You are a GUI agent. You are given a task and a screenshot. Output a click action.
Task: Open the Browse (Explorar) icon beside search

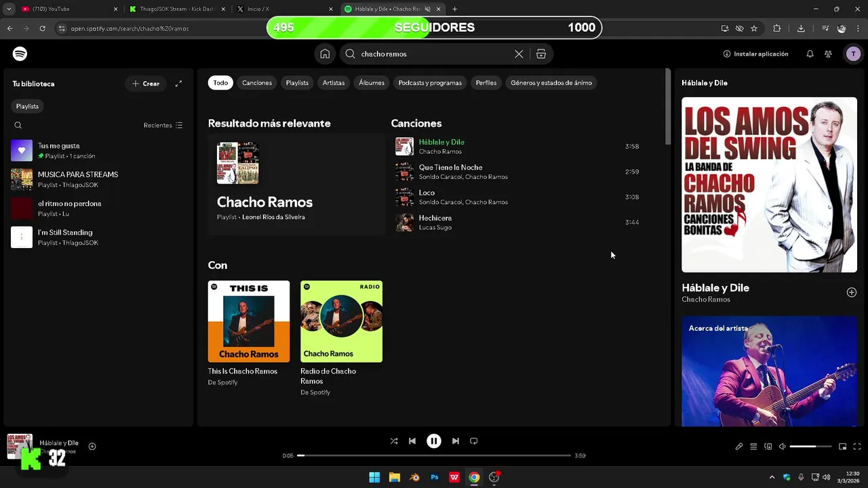pos(541,54)
